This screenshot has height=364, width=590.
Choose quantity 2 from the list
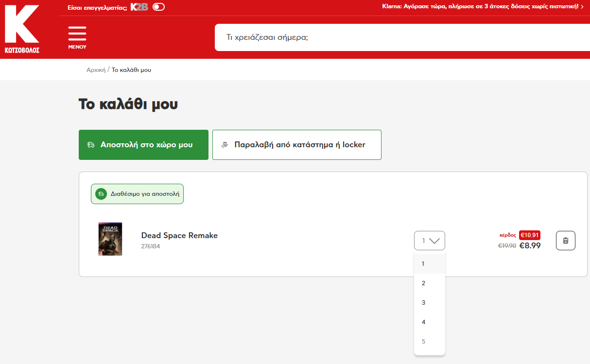pos(430,283)
